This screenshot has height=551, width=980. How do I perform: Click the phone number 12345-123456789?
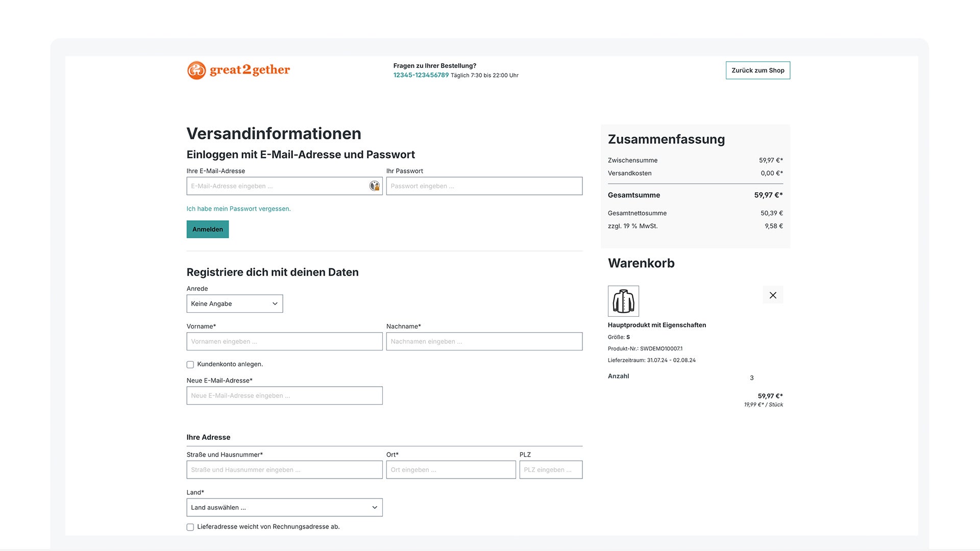(x=421, y=75)
